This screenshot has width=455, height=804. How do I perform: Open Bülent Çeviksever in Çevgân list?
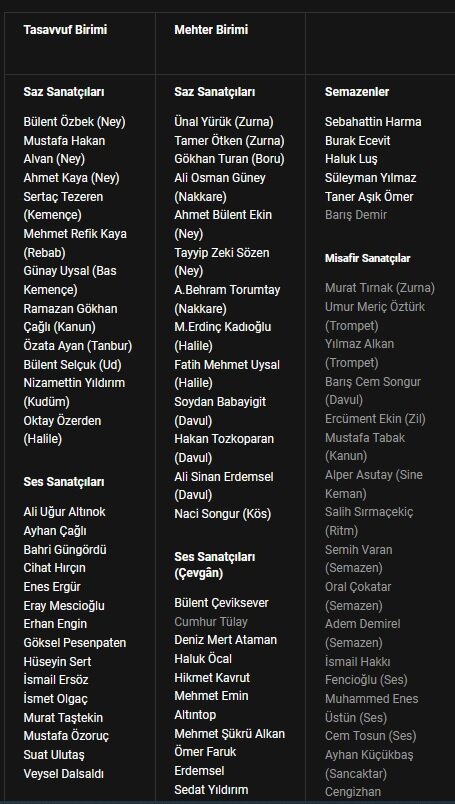(x=221, y=603)
